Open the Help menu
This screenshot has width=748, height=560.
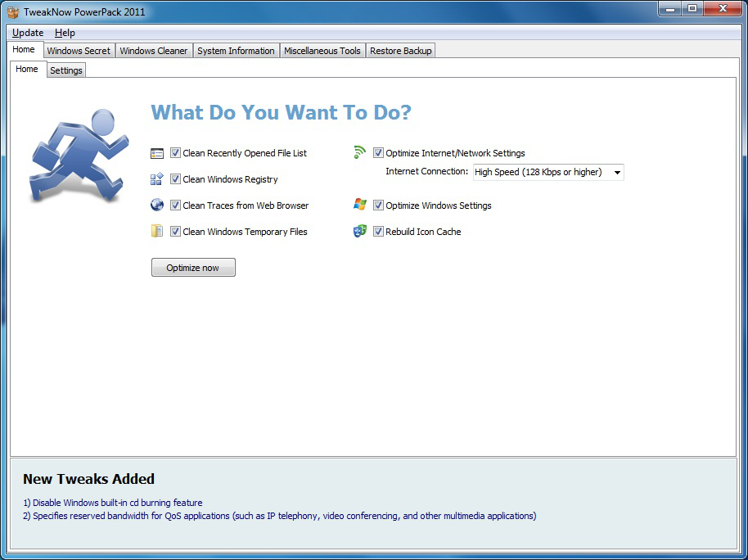pos(65,33)
